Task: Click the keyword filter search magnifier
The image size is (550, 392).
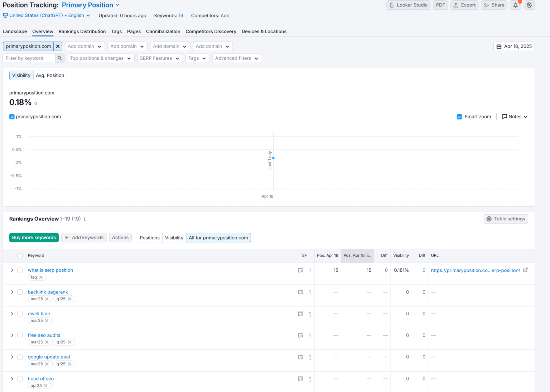Action: coord(59,58)
